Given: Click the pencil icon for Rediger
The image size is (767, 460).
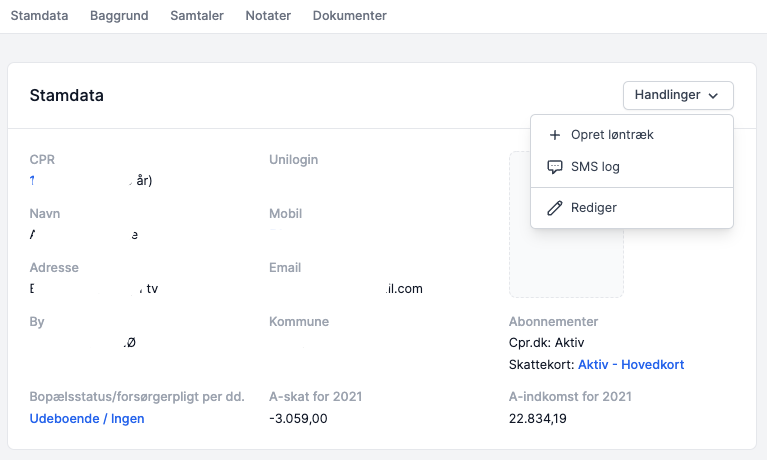Looking at the screenshot, I should (555, 208).
